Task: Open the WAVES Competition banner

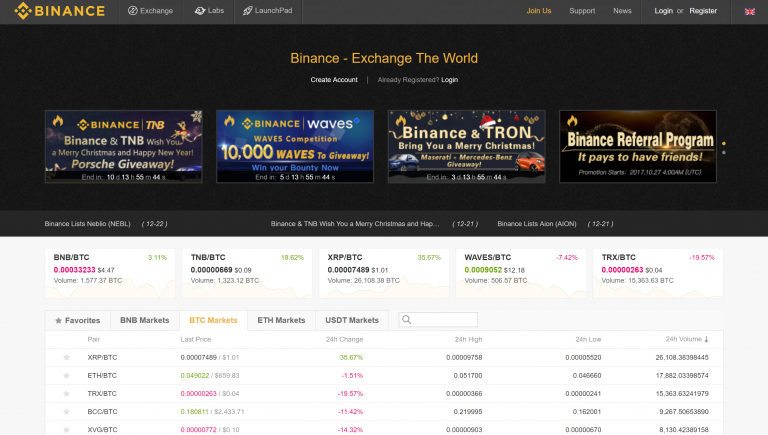Action: click(x=295, y=146)
